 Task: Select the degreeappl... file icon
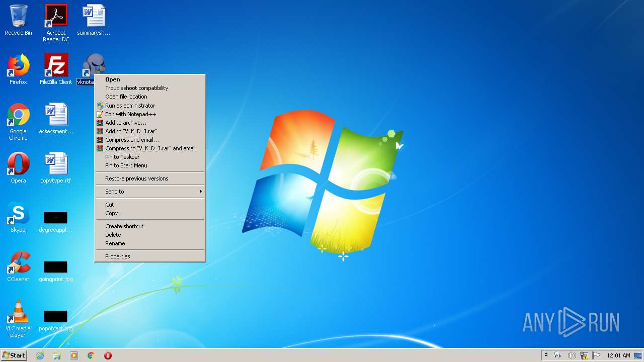(56, 222)
